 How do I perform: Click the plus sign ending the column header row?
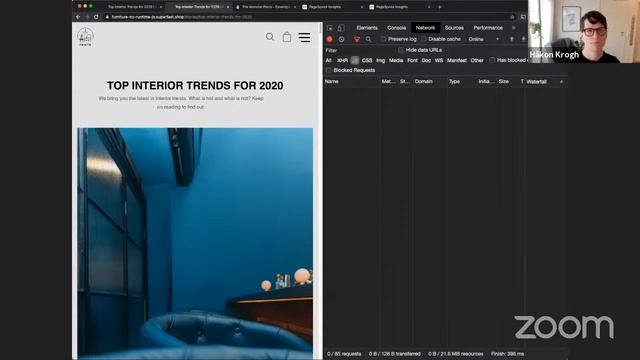click(562, 82)
